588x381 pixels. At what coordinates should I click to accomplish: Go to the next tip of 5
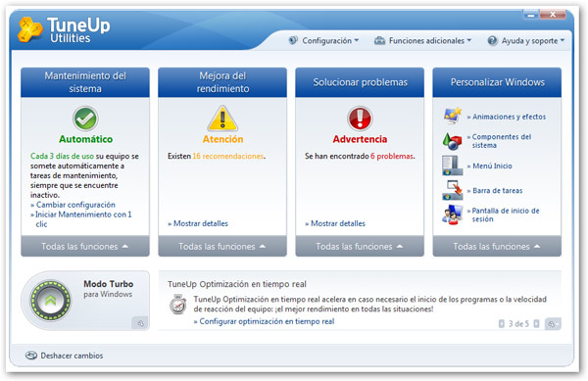click(536, 323)
